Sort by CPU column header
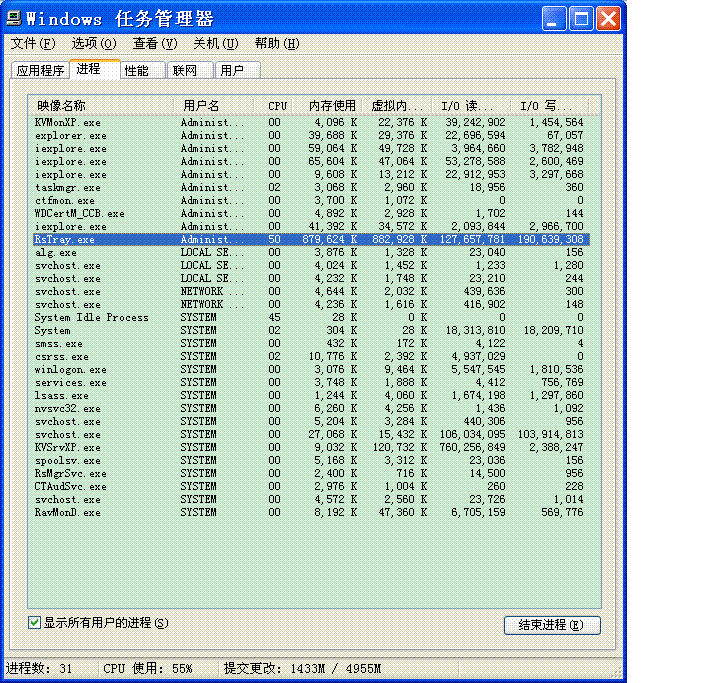The width and height of the screenshot is (720, 683). pyautogui.click(x=273, y=106)
